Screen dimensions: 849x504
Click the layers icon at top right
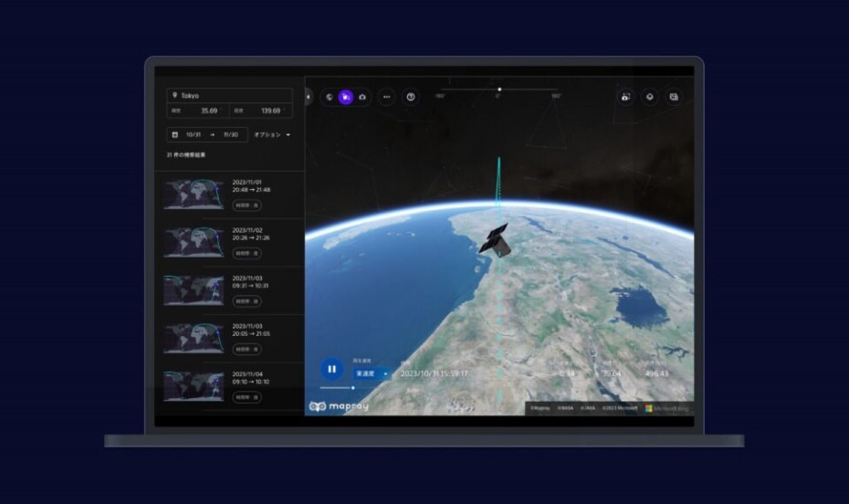tap(649, 97)
